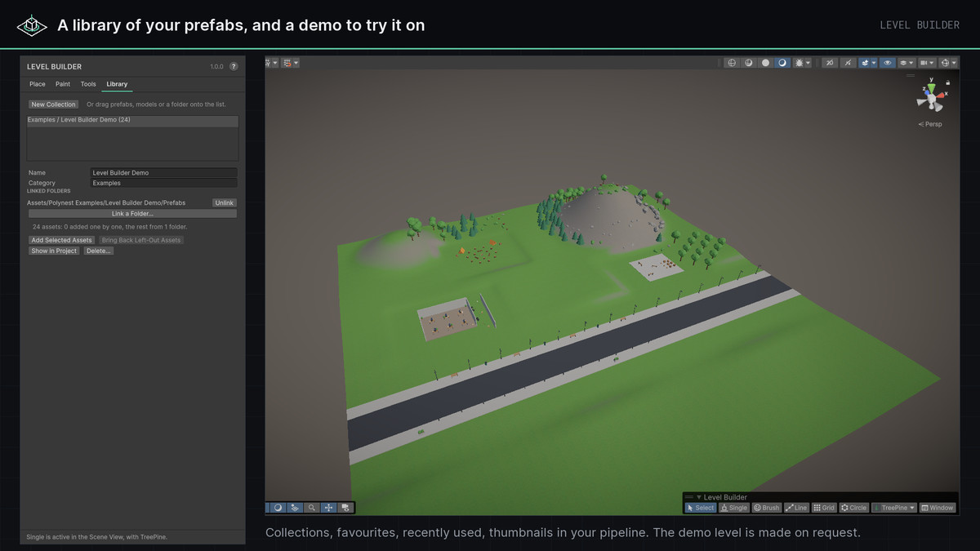
Task: Expand the grid snapping dropdown arrow
Action: [x=296, y=63]
